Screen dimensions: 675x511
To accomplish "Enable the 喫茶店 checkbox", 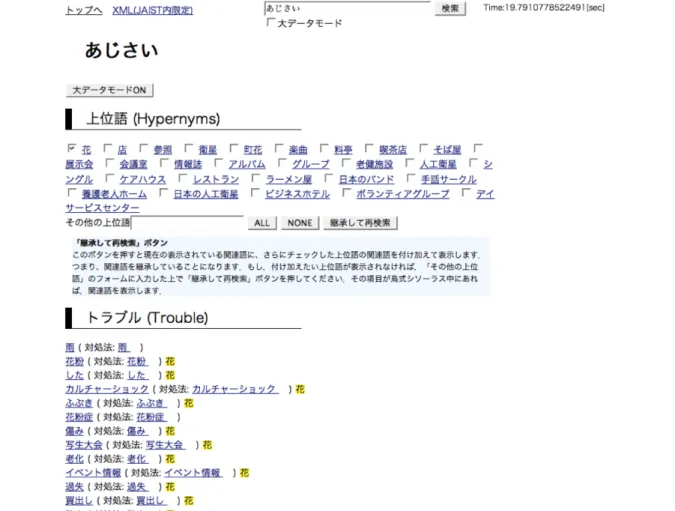I will (x=369, y=149).
